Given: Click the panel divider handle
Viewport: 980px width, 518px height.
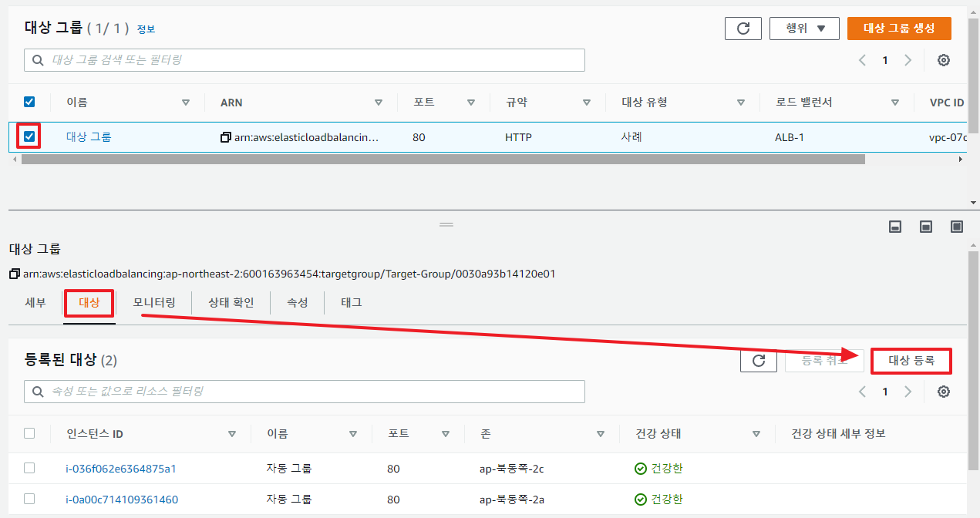Looking at the screenshot, I should click(446, 224).
